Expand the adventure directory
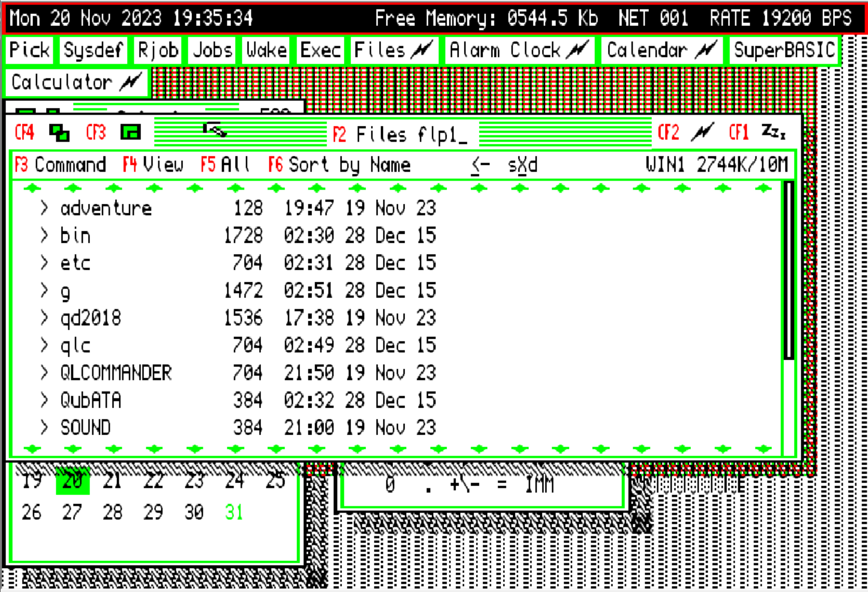 point(44,208)
